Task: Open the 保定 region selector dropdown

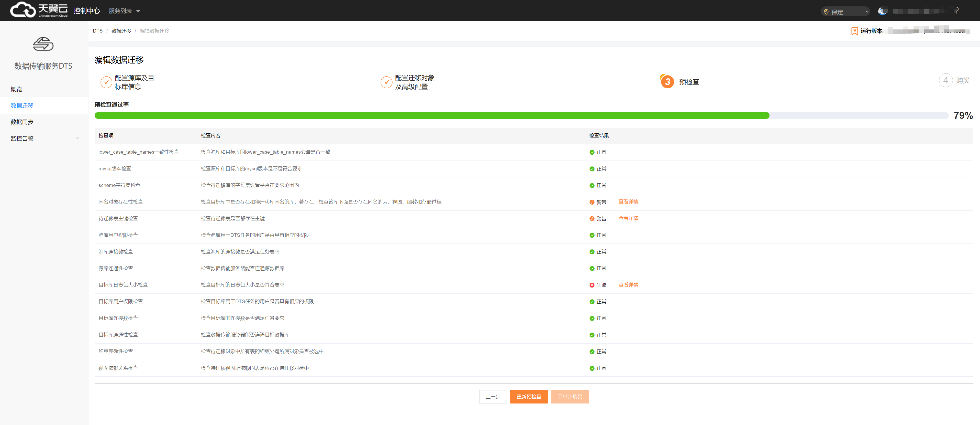Action: coord(845,12)
